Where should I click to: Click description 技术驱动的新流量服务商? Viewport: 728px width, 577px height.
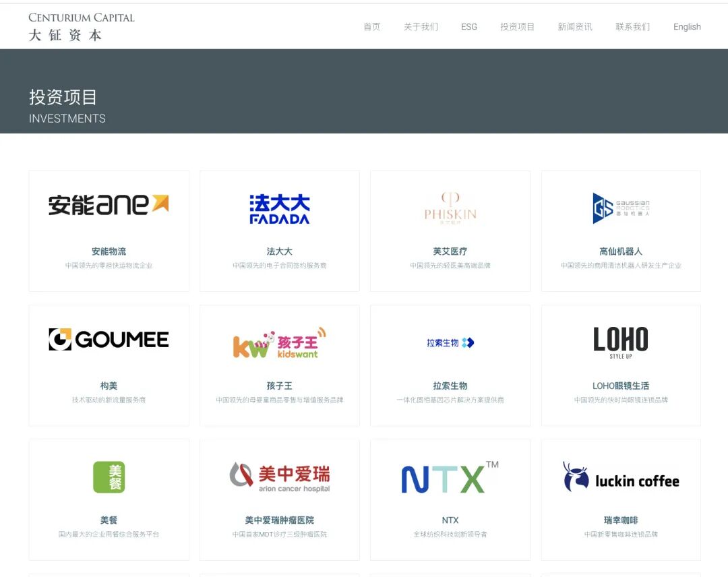109,400
